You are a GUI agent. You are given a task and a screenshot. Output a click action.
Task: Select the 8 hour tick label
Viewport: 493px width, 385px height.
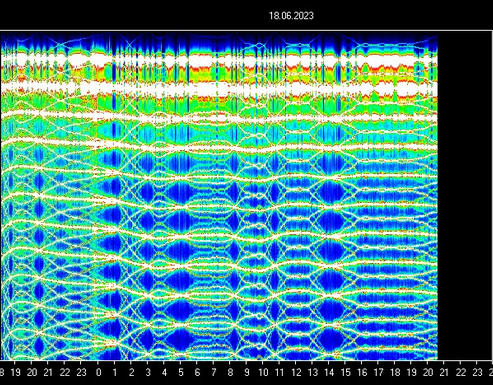[x=230, y=372]
